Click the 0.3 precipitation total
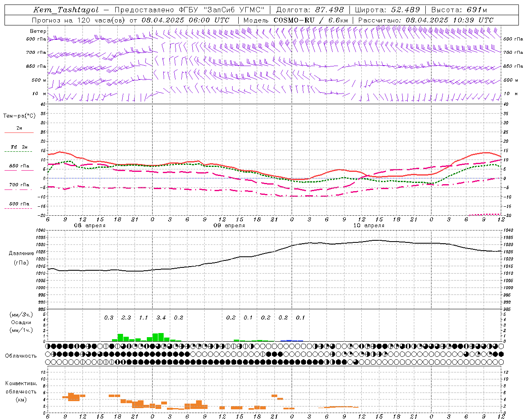This screenshot has height=420, width=525. point(109,318)
